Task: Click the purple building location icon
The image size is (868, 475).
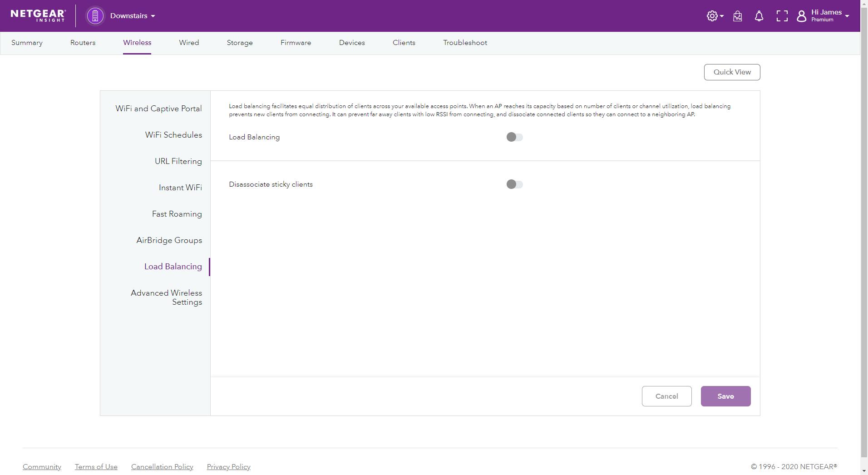Action: [95, 16]
